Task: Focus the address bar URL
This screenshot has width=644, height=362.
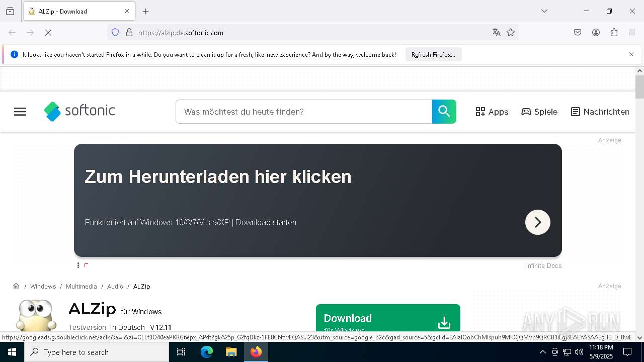Action: 312,33
